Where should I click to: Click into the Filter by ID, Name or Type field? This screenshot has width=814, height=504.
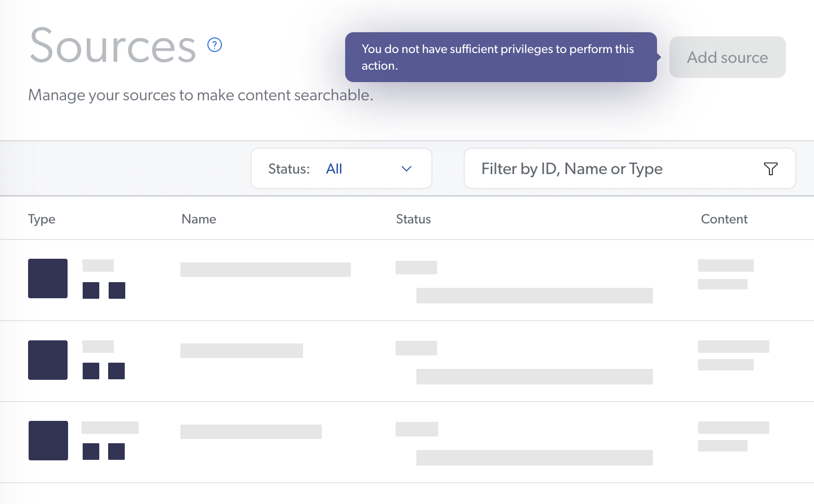[x=572, y=168]
